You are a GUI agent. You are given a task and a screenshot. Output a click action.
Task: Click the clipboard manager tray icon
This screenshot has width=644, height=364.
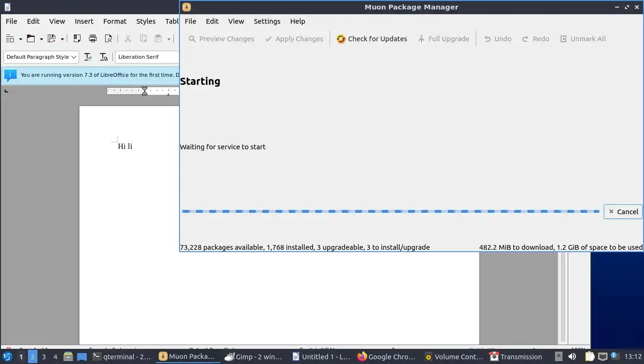(590, 357)
